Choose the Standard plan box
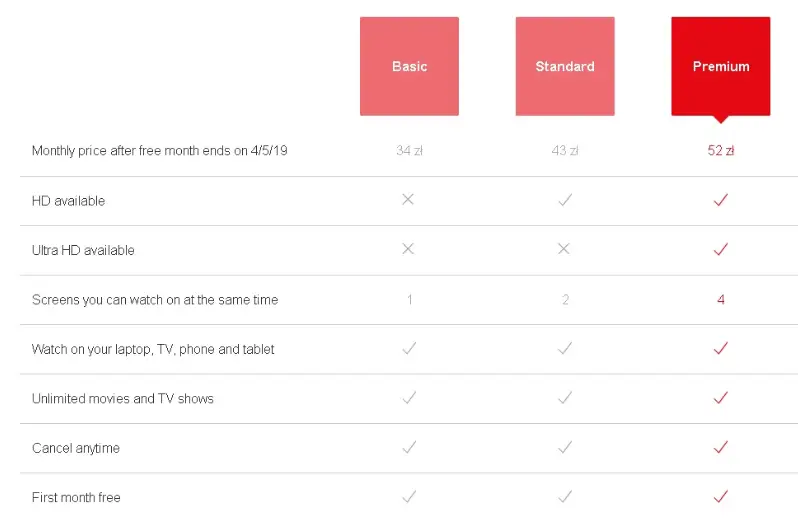This screenshot has width=798, height=526. [x=565, y=66]
